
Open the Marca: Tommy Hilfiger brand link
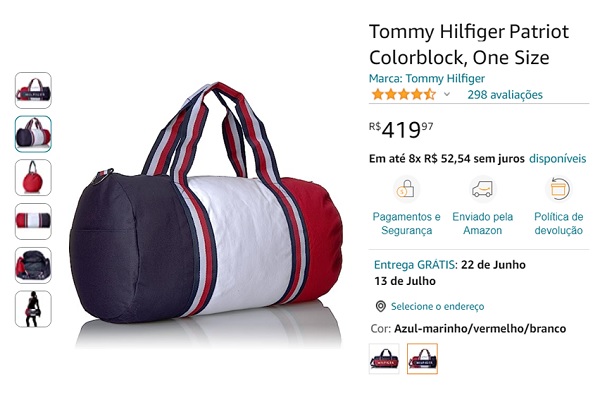pyautogui.click(x=427, y=78)
